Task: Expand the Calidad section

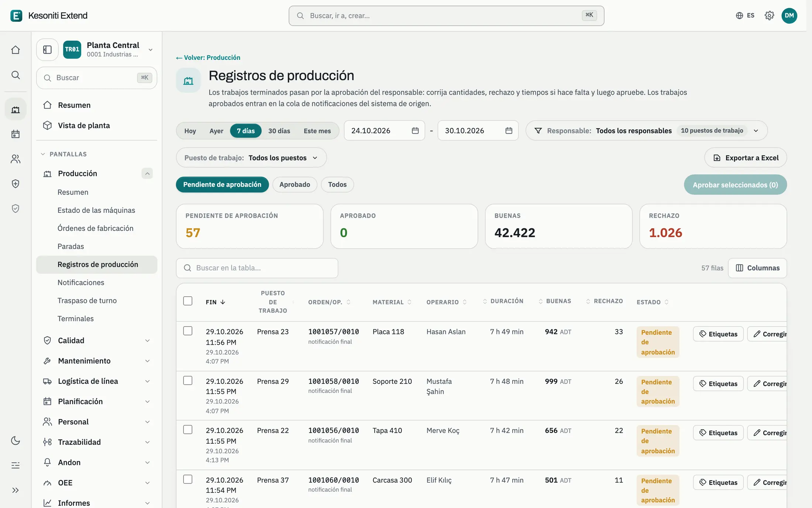Action: [x=147, y=341]
